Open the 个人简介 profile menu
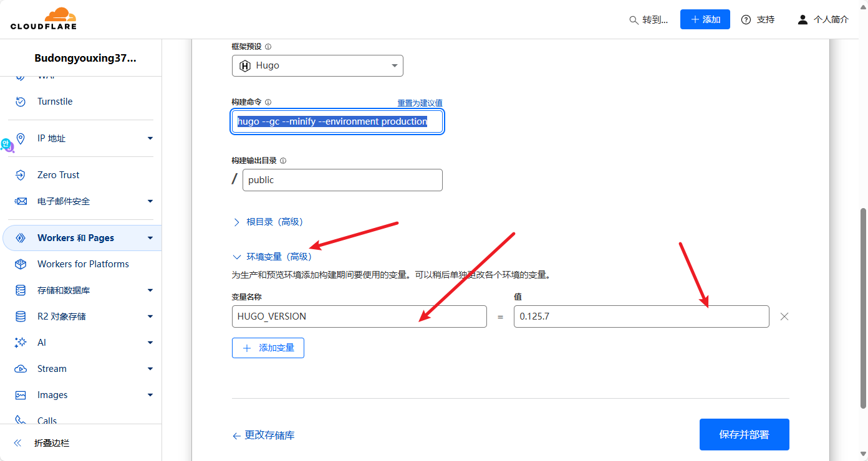The width and height of the screenshot is (868, 461). click(823, 20)
